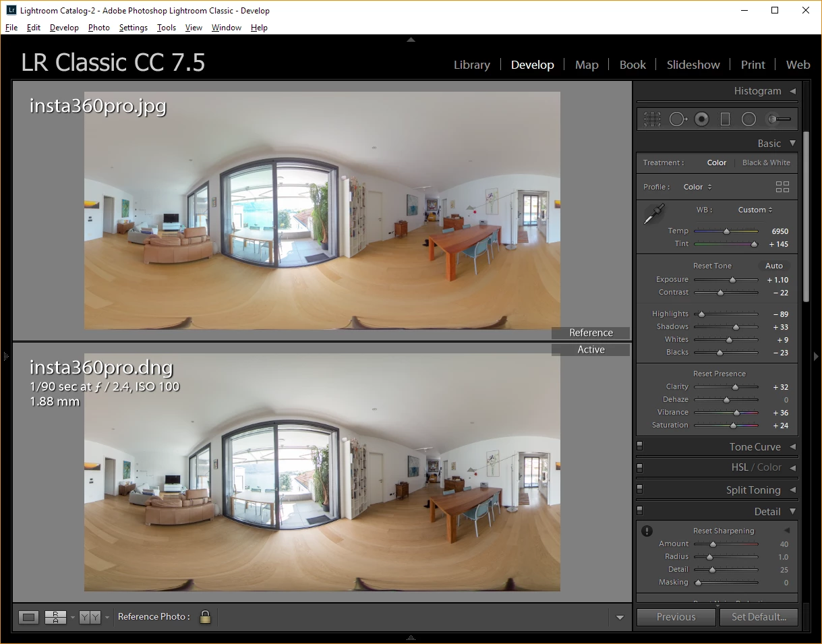This screenshot has width=822, height=644.
Task: Select the Red Eye Correction tool
Action: click(702, 119)
